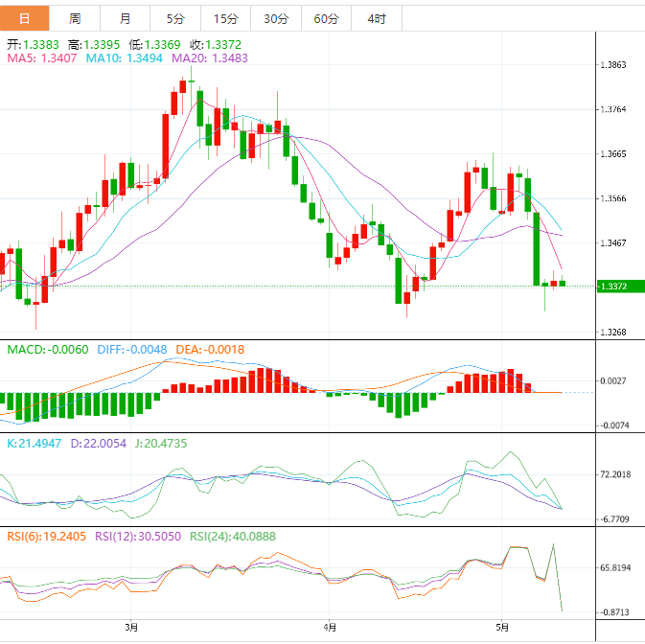Show the 60分 interval chart
Image resolution: width=645 pixels, height=644 pixels.
(326, 18)
